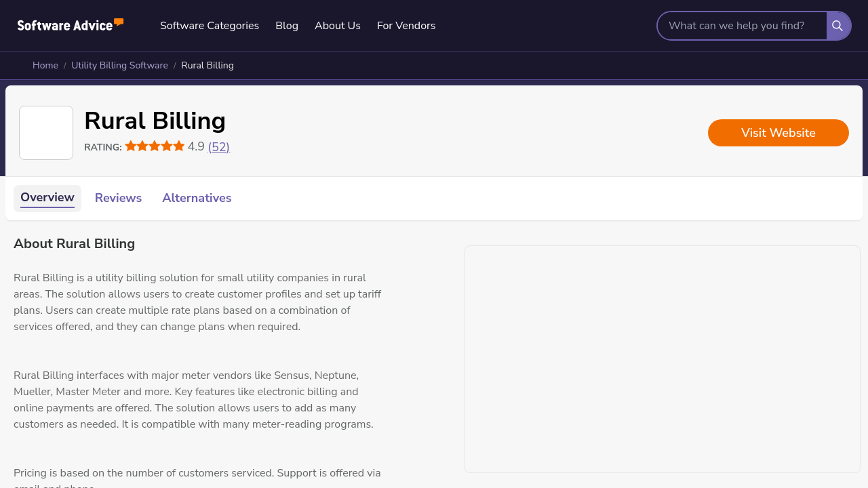Open the Alternatives tab
This screenshot has height=488, width=868.
tap(197, 198)
